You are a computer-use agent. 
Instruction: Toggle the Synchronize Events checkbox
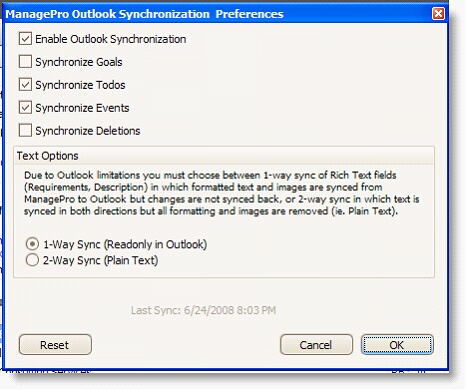click(25, 108)
